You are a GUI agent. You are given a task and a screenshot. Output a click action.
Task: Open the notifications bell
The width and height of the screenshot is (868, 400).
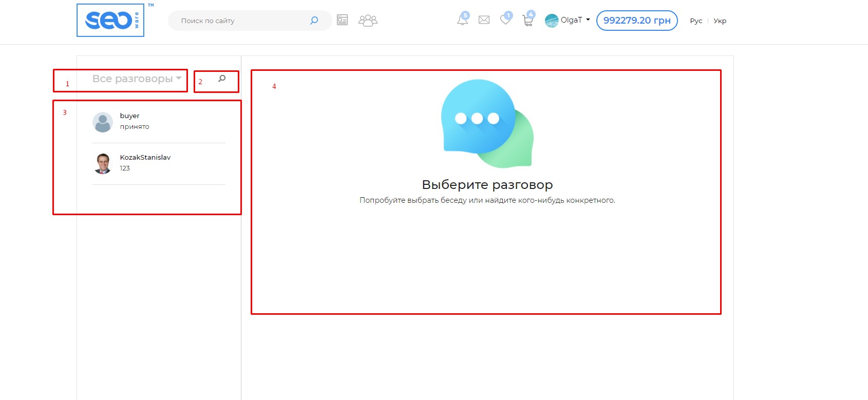click(x=462, y=20)
